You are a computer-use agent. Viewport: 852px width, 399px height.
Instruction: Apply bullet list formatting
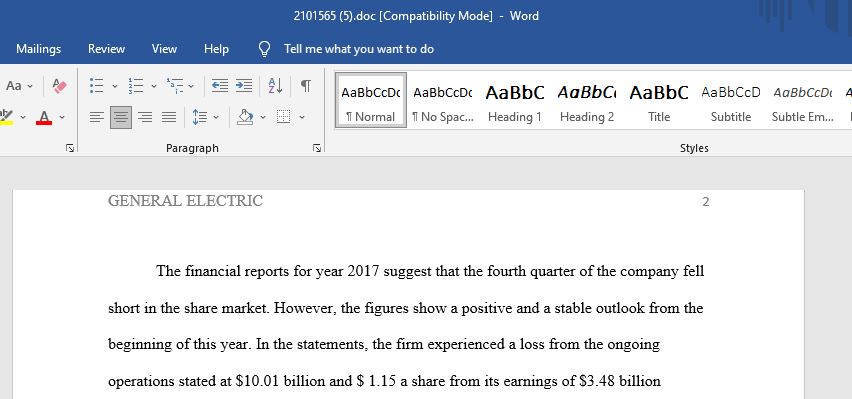(x=97, y=85)
